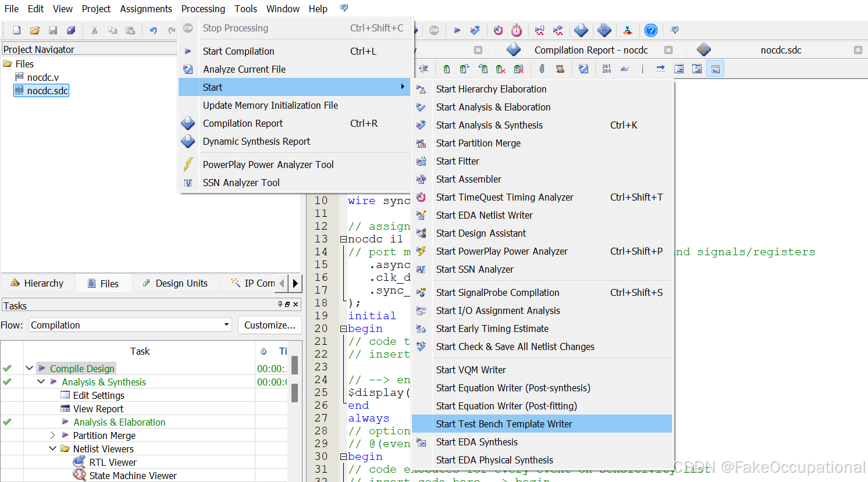Click the Hierarchy tab icon
Viewport: 868px width, 482px height.
(x=15, y=283)
